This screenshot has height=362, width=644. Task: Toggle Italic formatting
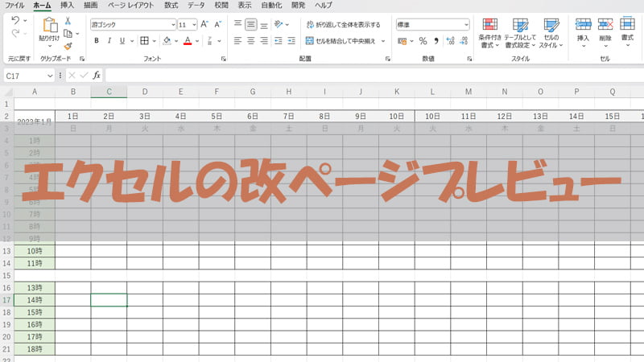click(110, 40)
